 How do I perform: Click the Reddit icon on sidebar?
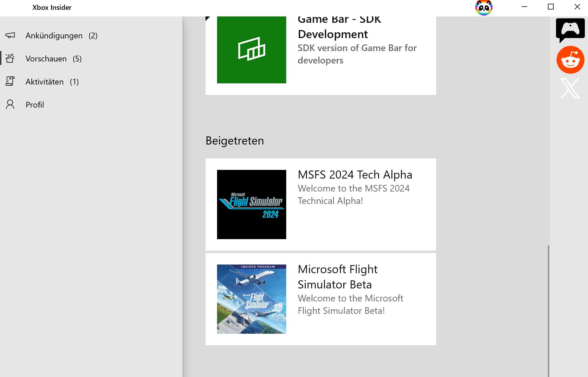click(570, 60)
